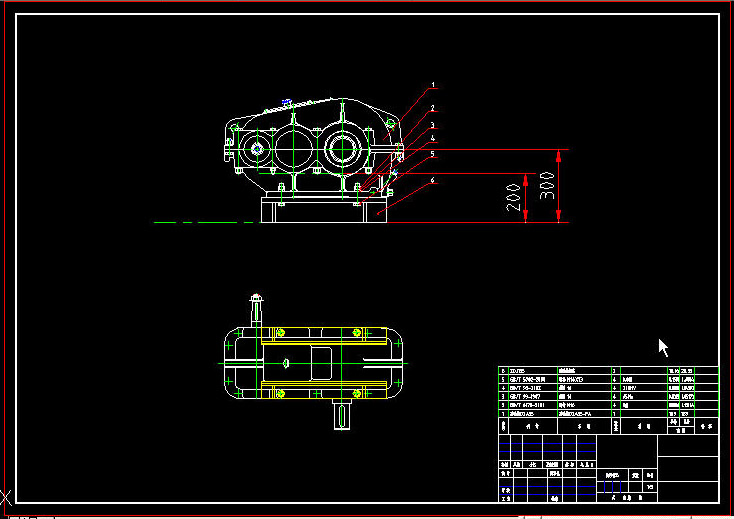Click the large bearing circle in front view
The width and height of the screenshot is (734, 519).
coord(344,149)
